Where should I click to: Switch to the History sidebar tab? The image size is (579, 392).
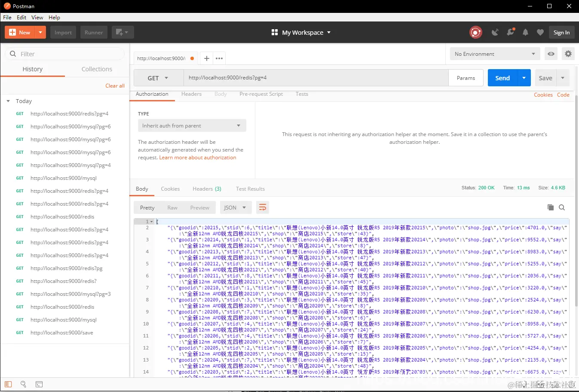pos(33,69)
